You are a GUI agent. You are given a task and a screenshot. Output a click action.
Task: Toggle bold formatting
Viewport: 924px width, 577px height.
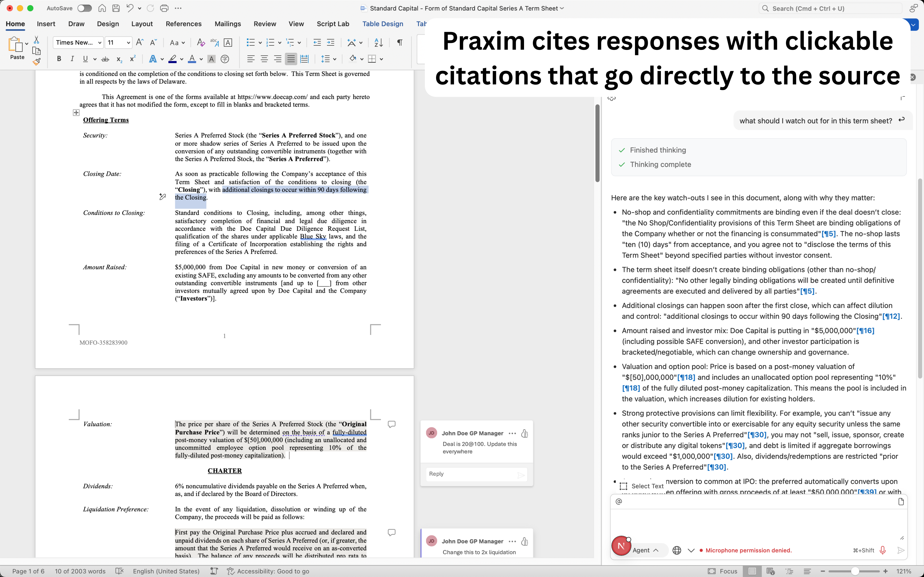tap(59, 59)
